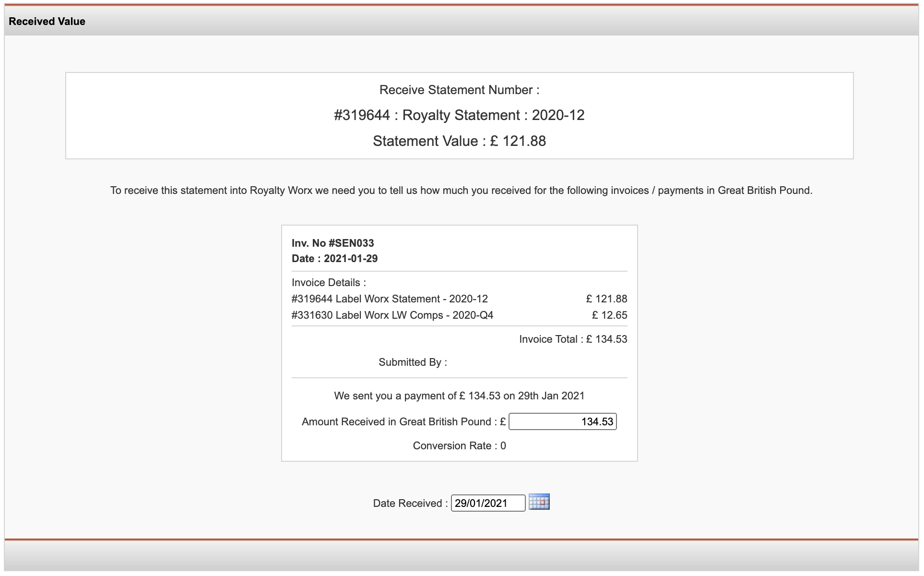The width and height of the screenshot is (924, 576).
Task: Click the 'Received Value' header title
Action: (47, 21)
